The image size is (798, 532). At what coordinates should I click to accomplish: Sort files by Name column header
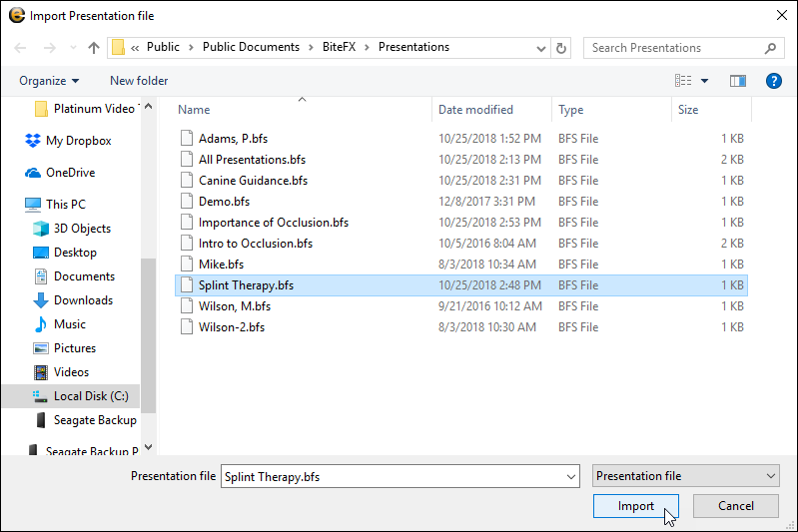(x=195, y=110)
